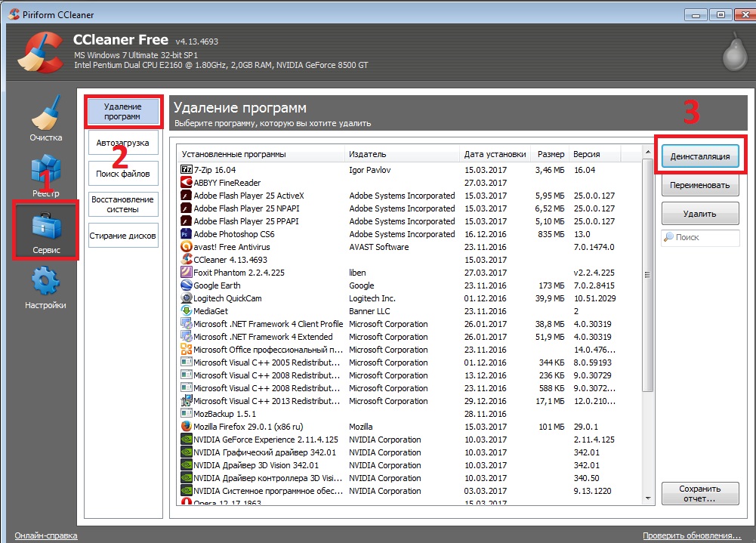This screenshot has height=543, width=756.
Task: Click Сохранить отчет button
Action: pyautogui.click(x=700, y=493)
